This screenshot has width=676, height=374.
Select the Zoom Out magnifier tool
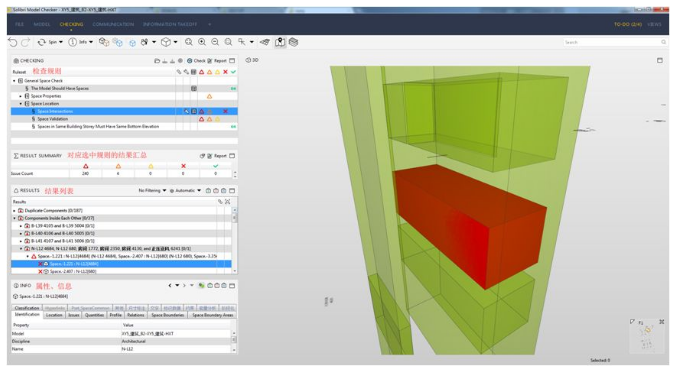[215, 42]
